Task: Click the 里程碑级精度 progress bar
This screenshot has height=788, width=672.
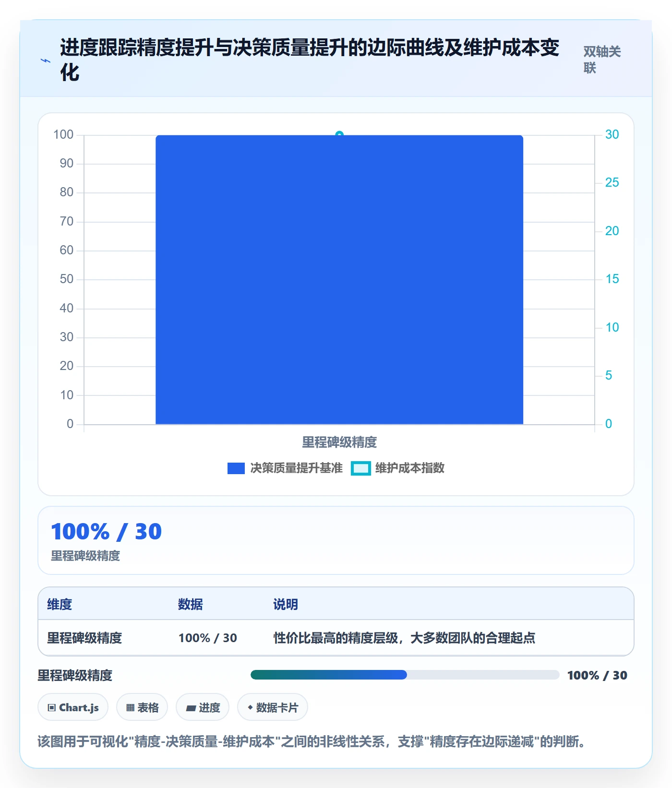Action: [405, 675]
